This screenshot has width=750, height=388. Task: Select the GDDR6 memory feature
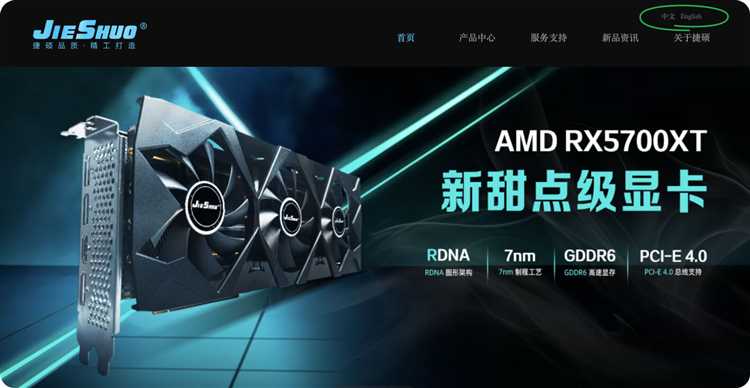click(x=589, y=262)
